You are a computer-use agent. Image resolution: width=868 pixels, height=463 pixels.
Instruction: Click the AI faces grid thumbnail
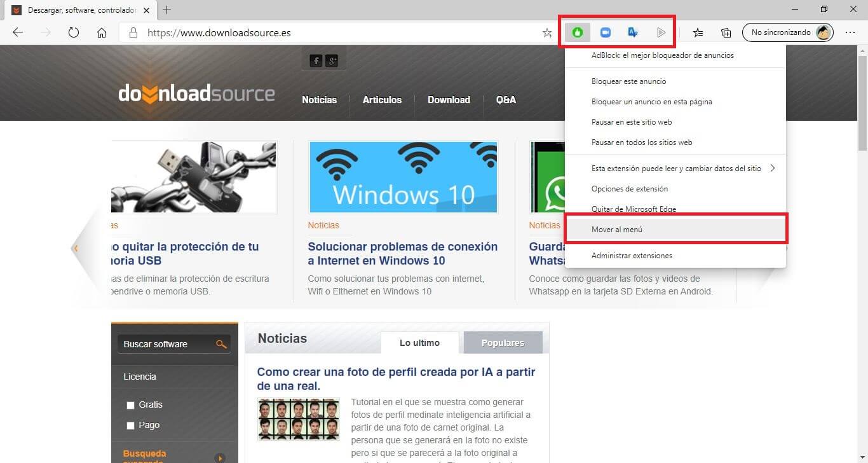pyautogui.click(x=299, y=419)
